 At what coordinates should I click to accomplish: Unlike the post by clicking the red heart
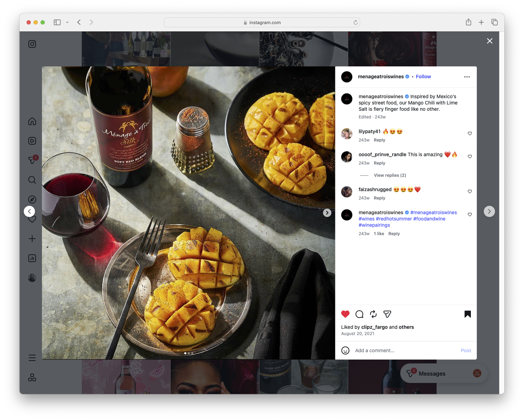pyautogui.click(x=345, y=314)
